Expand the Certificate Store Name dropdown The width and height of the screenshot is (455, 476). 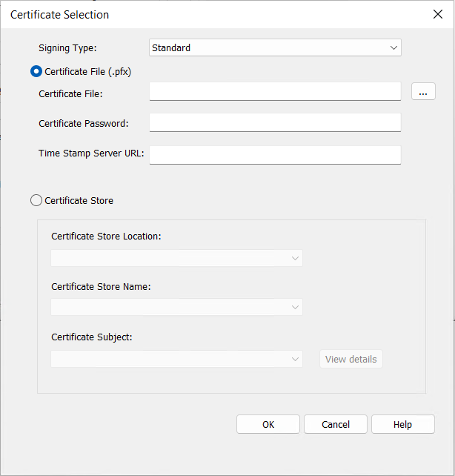[x=176, y=307]
